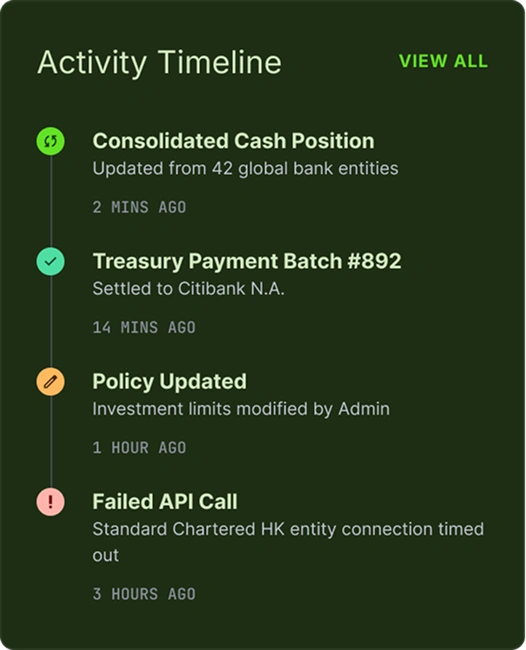
Task: Click 'Investment limits modified by Admin' description
Action: pyautogui.click(x=241, y=409)
